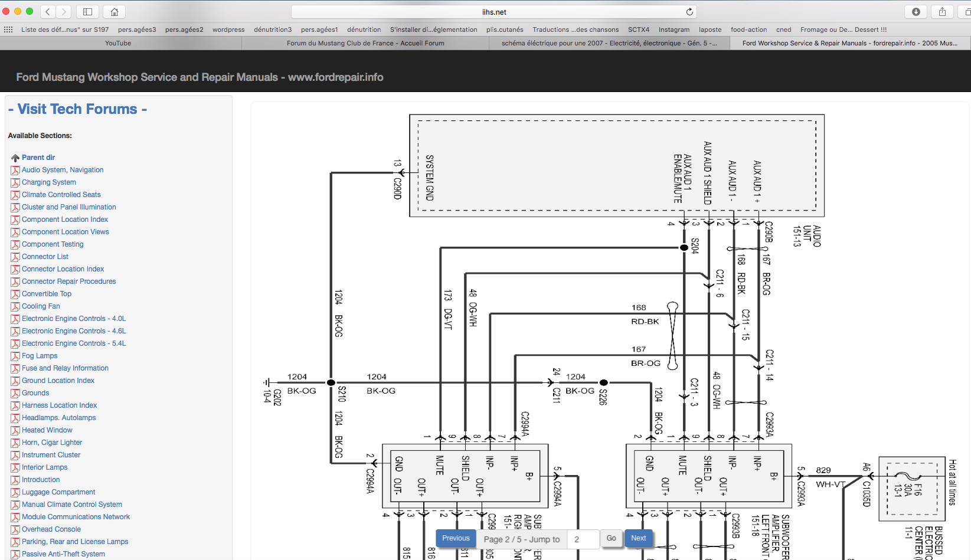Image resolution: width=971 pixels, height=560 pixels.
Task: Click the share icon in Safari toolbar
Action: pos(943,12)
